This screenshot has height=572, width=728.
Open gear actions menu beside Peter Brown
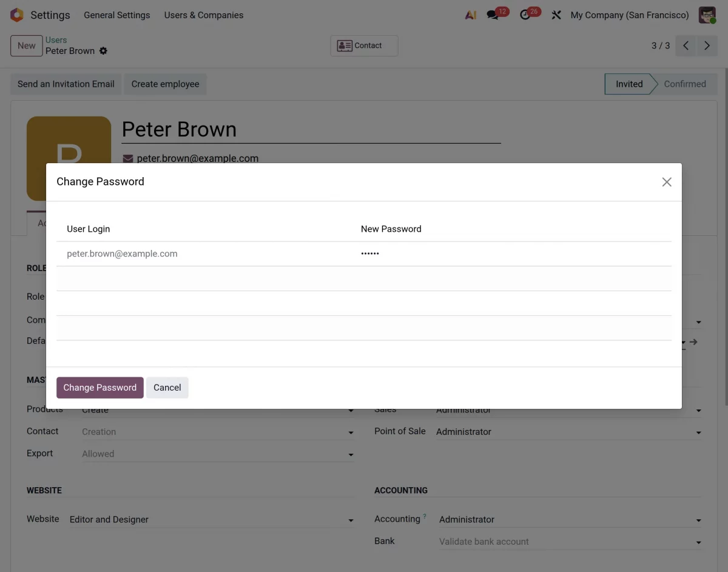point(103,51)
